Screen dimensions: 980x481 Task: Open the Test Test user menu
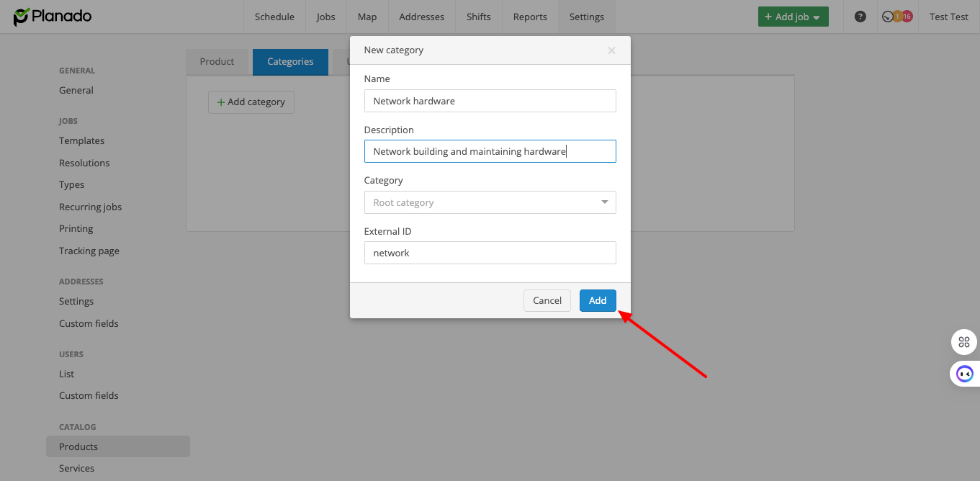click(948, 17)
